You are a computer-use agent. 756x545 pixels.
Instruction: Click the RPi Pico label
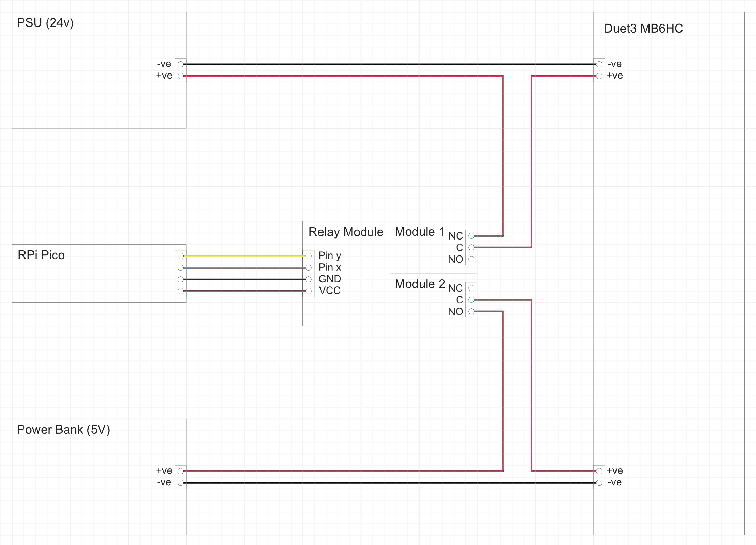(41, 255)
